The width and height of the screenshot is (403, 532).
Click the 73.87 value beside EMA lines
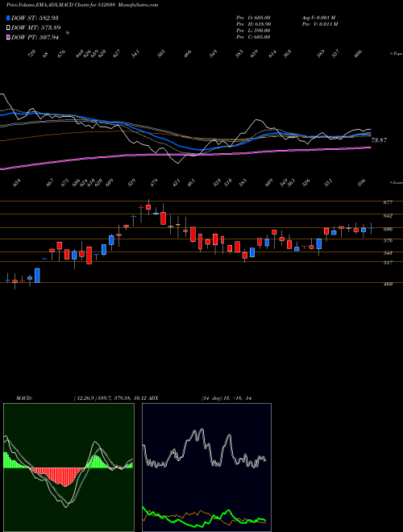[379, 140]
